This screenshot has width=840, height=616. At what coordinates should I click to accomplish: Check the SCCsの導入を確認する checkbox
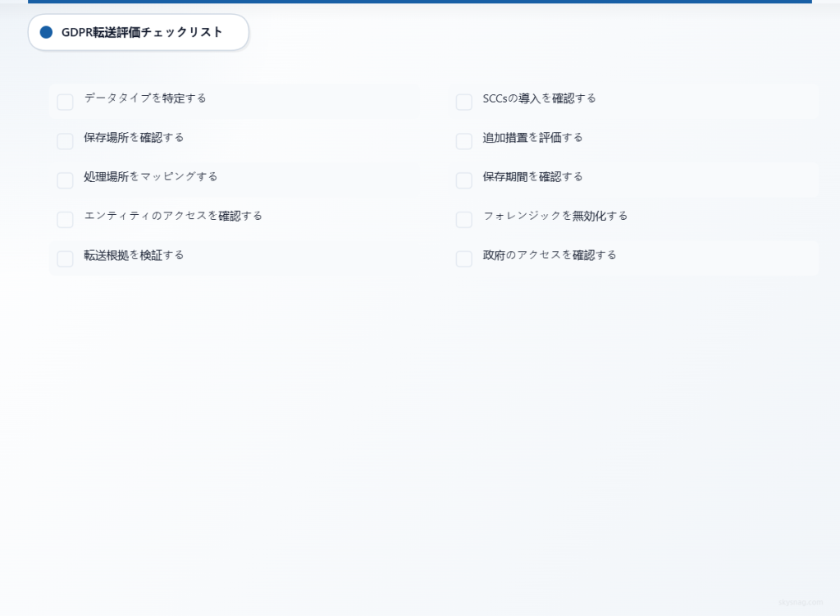tap(464, 102)
